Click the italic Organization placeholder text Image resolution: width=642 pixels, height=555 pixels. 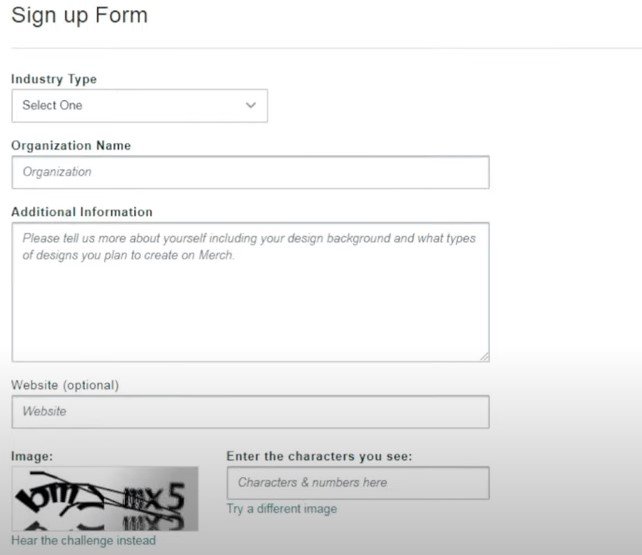[57, 172]
